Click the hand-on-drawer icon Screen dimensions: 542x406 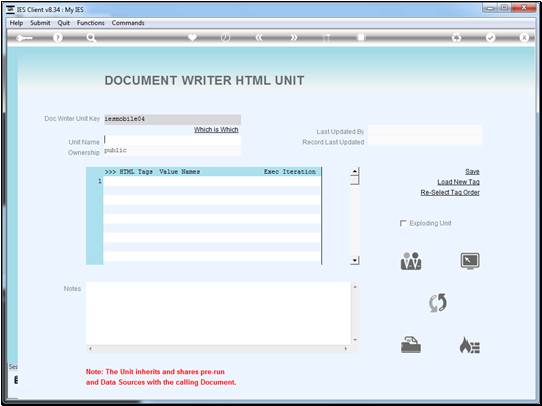pos(411,345)
